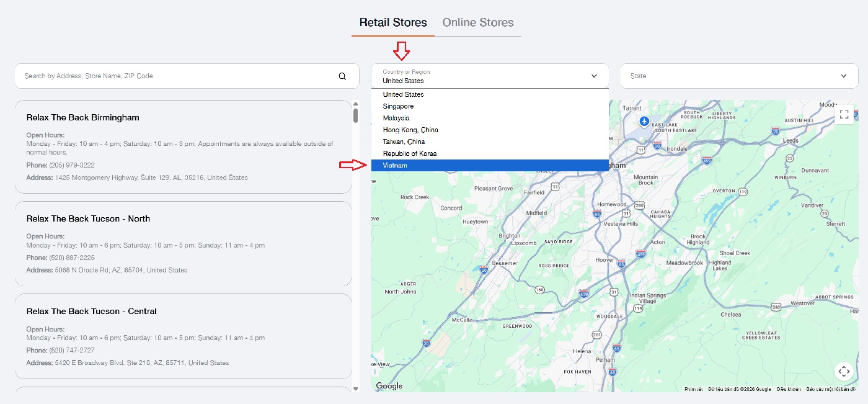Click the Điều khoản link on the map
The image size is (868, 404).
tap(789, 389)
